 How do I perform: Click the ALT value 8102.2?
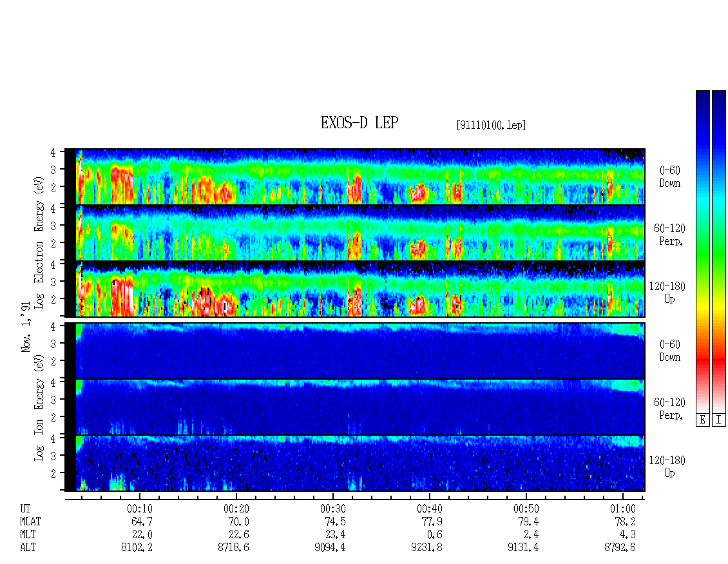click(137, 548)
